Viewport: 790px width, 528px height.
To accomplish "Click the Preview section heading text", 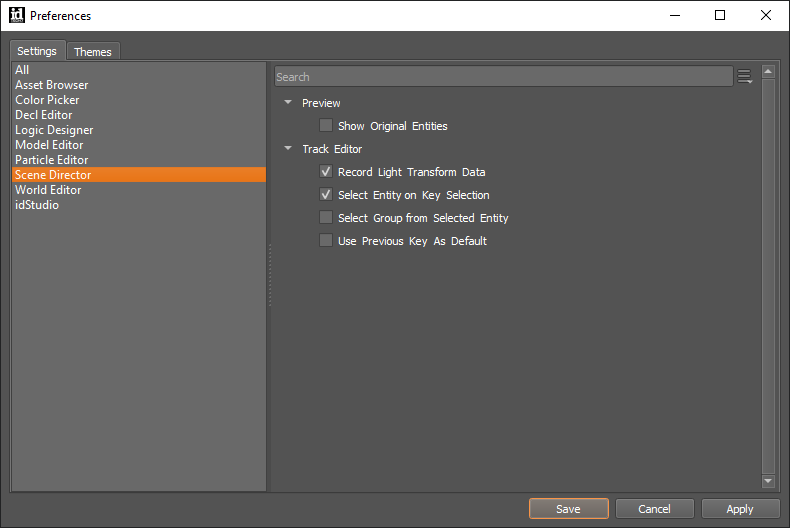I will (x=321, y=103).
